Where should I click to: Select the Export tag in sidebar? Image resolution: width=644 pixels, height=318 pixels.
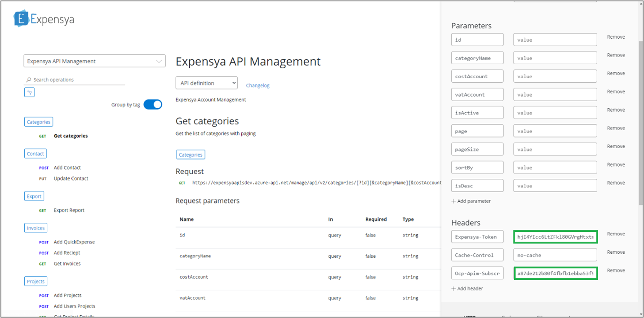point(34,196)
